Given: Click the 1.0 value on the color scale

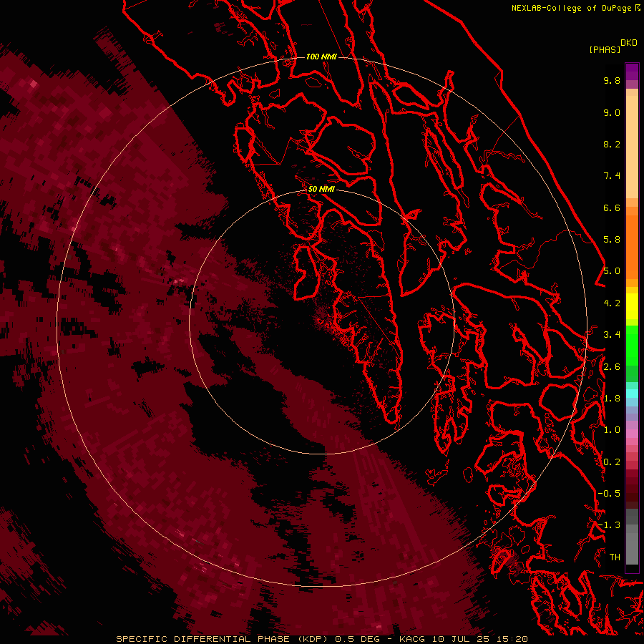Looking at the screenshot, I should [612, 430].
